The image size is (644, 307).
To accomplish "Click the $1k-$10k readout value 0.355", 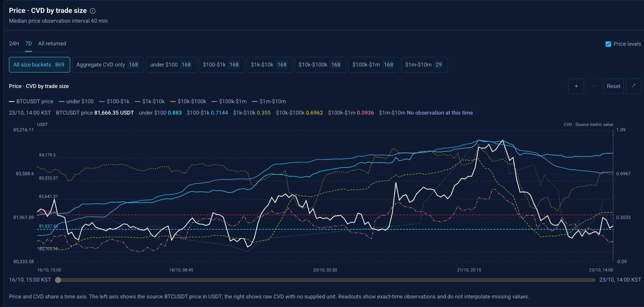I will 264,113.
